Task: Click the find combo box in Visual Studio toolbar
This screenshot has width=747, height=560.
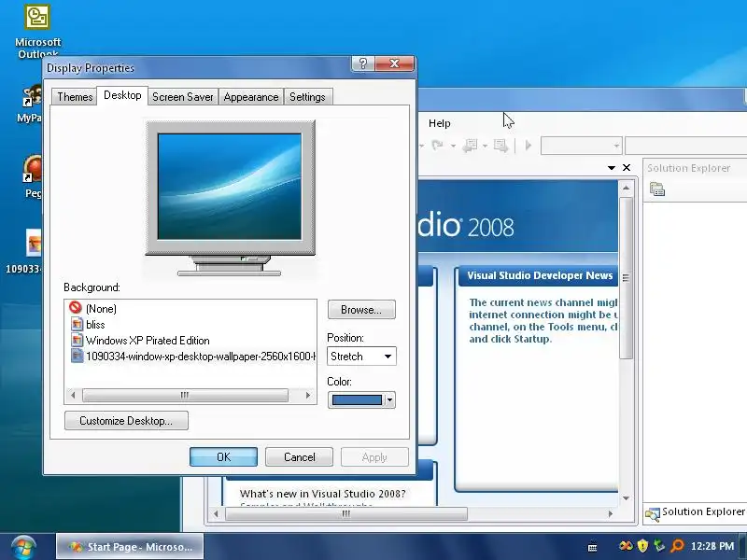Action: pos(686,146)
